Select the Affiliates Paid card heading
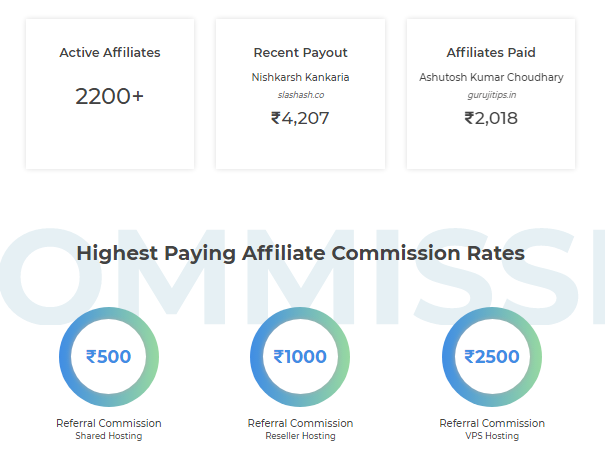 click(491, 52)
